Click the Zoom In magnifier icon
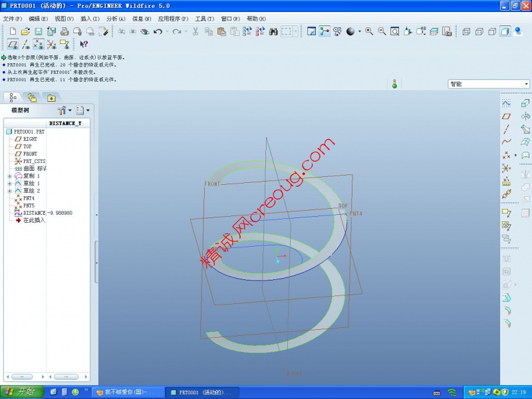This screenshot has height=399, width=532. pos(369,31)
